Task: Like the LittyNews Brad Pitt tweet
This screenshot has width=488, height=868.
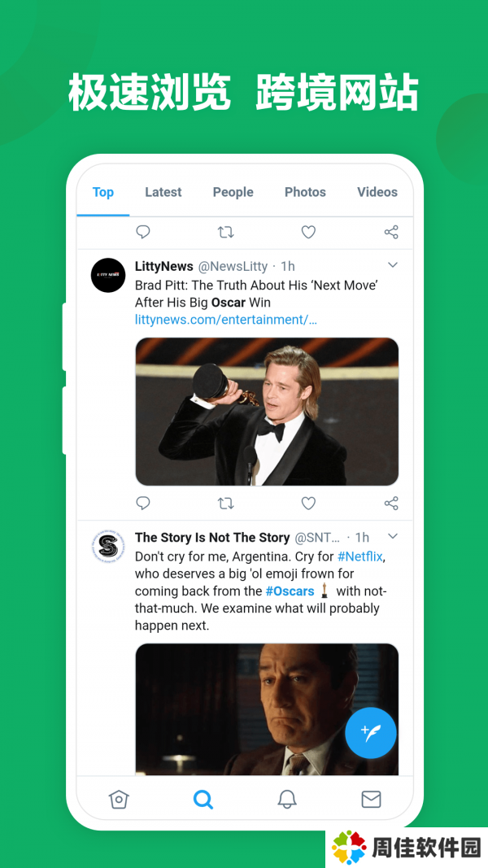Action: (308, 504)
